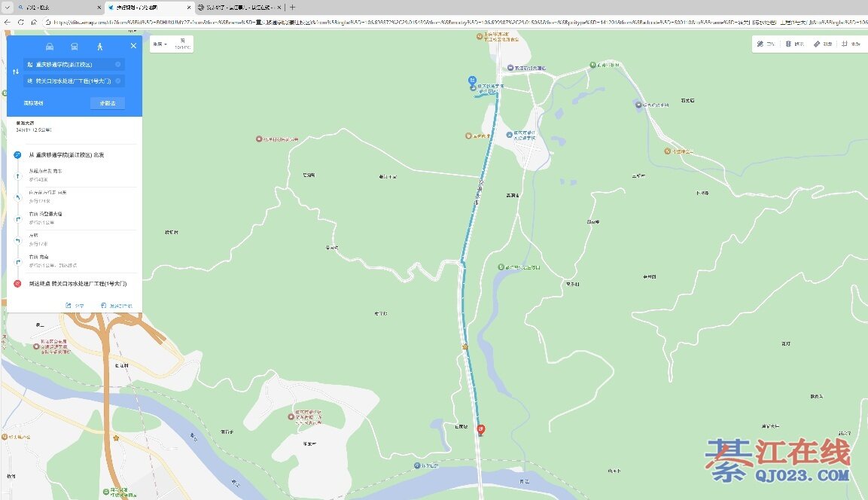Image resolution: width=868 pixels, height=500 pixels.
Task: Close the blue route planning panel
Action: 133,46
